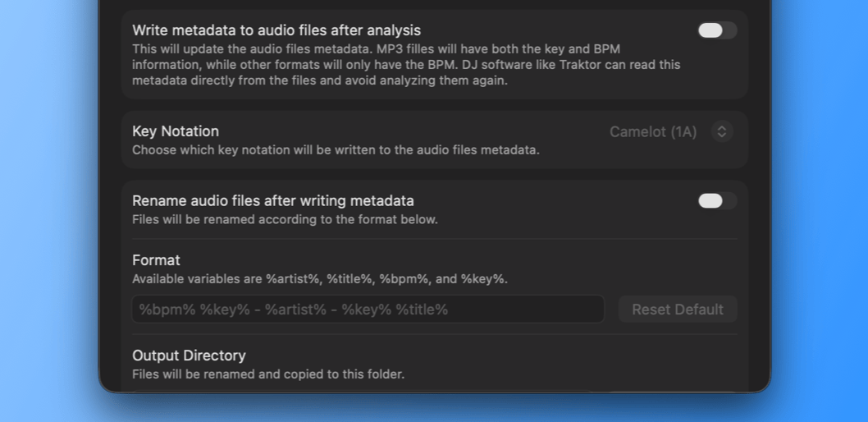Toggle Rename audio files after writing metadata
The height and width of the screenshot is (422, 868).
[x=716, y=201]
